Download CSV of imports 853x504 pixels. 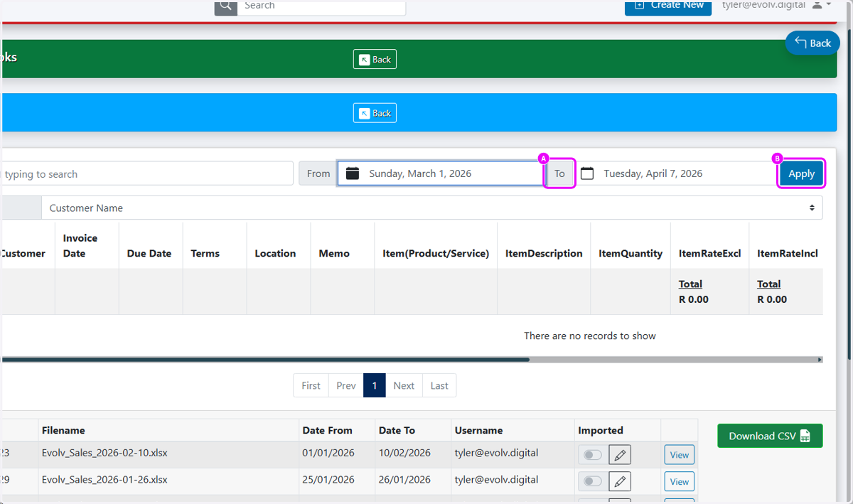coord(770,436)
